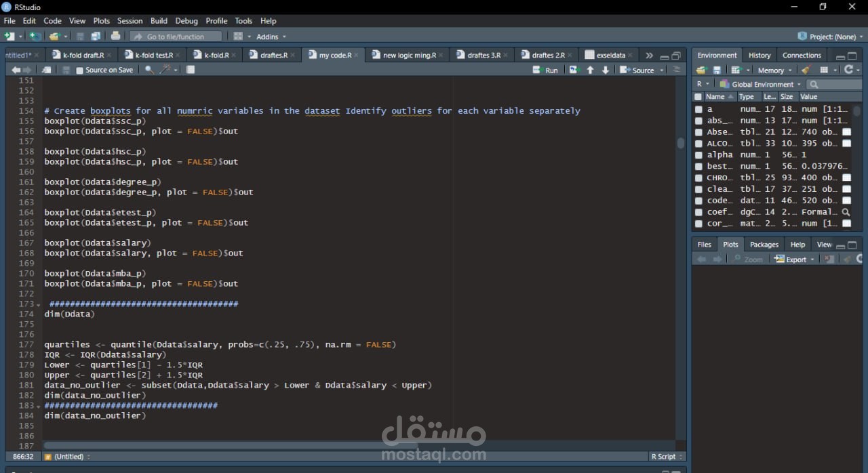This screenshot has width=868, height=473.
Task: Click Save workspace disk icon in Environment pane
Action: [x=717, y=70]
